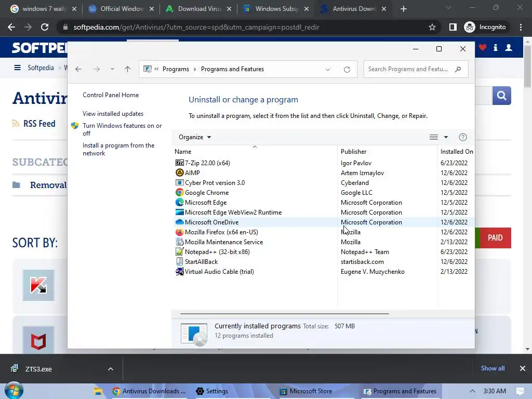This screenshot has width=532, height=399.
Task: Refresh the Programs and Features list
Action: [x=347, y=69]
